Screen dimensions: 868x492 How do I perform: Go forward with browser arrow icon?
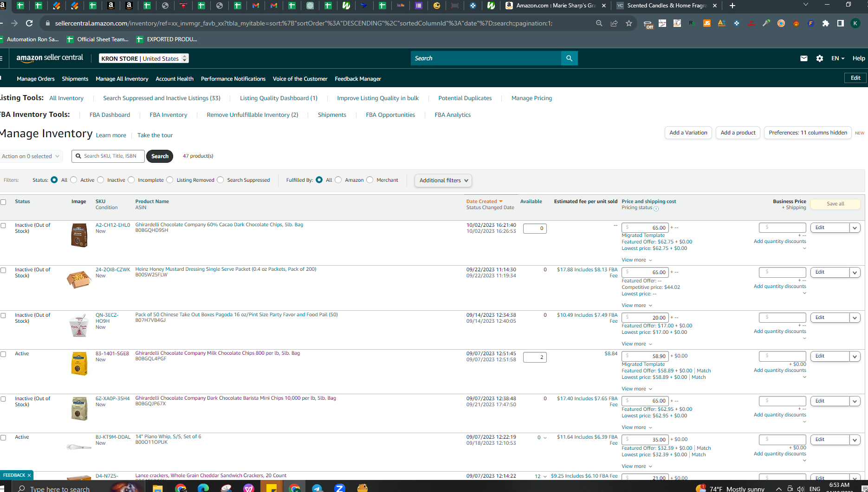14,23
